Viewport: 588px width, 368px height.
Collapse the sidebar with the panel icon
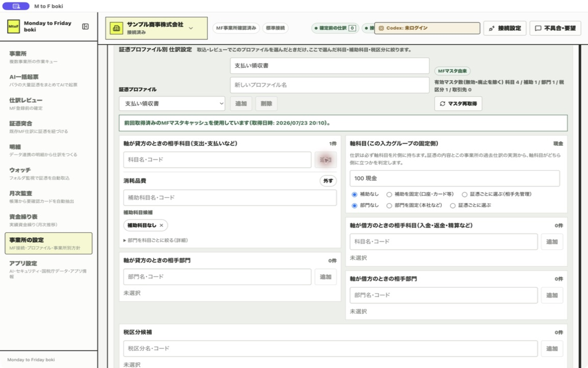click(x=85, y=27)
